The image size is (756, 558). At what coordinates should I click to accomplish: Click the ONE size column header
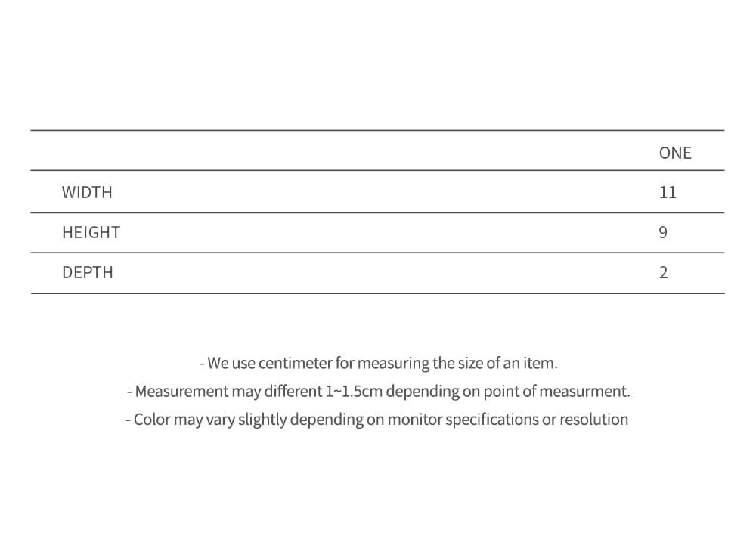674,153
